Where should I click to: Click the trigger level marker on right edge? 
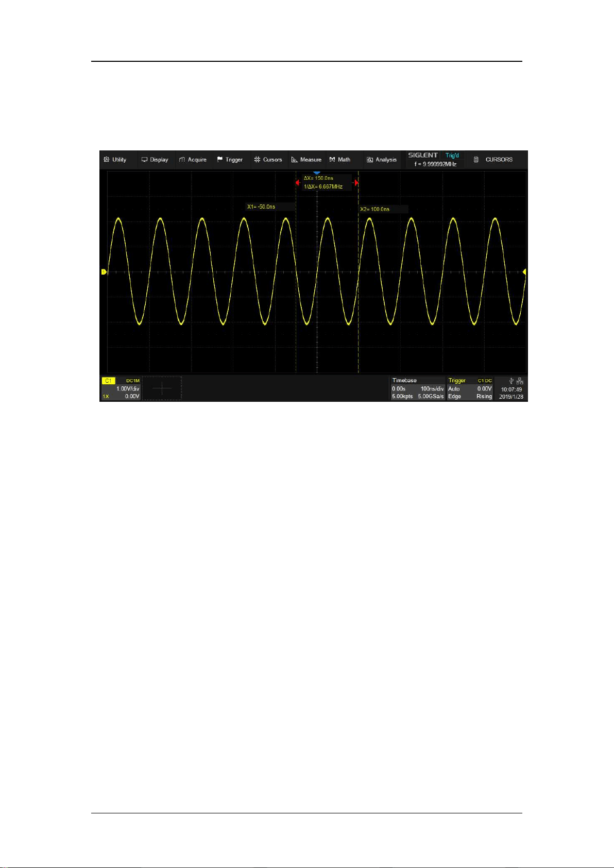coord(524,271)
